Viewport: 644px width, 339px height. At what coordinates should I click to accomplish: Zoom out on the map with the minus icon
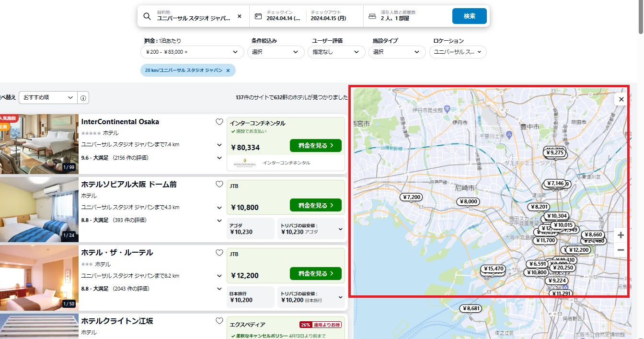pos(621,250)
